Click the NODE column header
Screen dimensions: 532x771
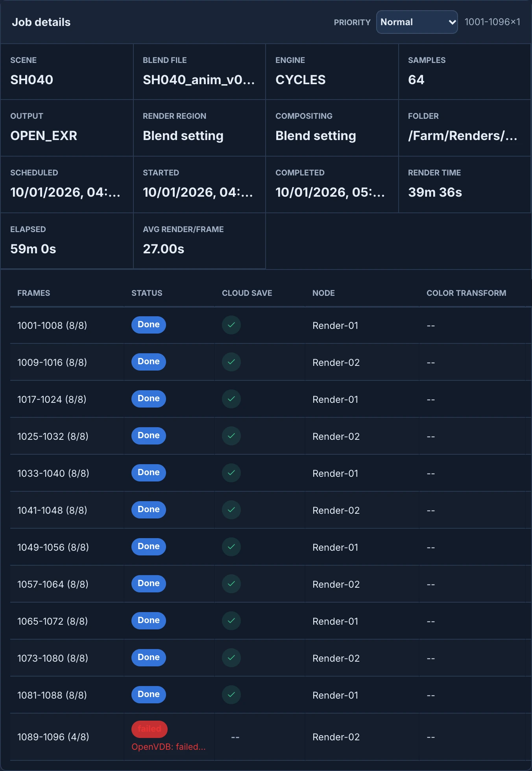click(x=323, y=293)
